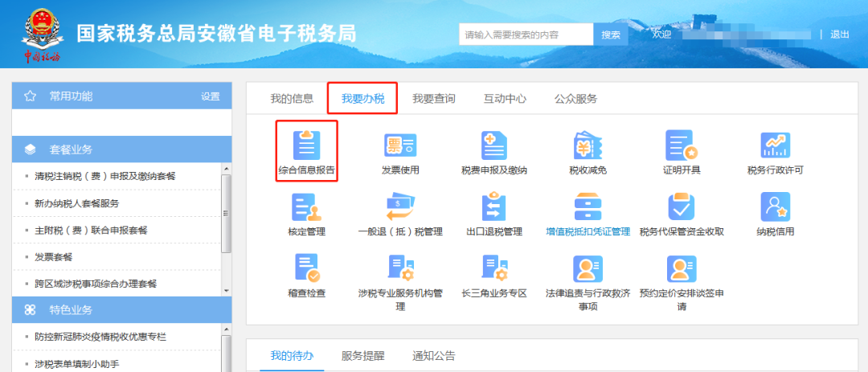Open the 纳税信用 icon

775,207
